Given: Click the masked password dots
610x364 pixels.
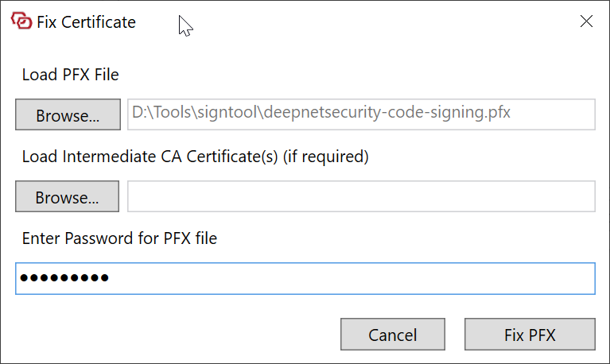Looking at the screenshot, I should click(64, 278).
